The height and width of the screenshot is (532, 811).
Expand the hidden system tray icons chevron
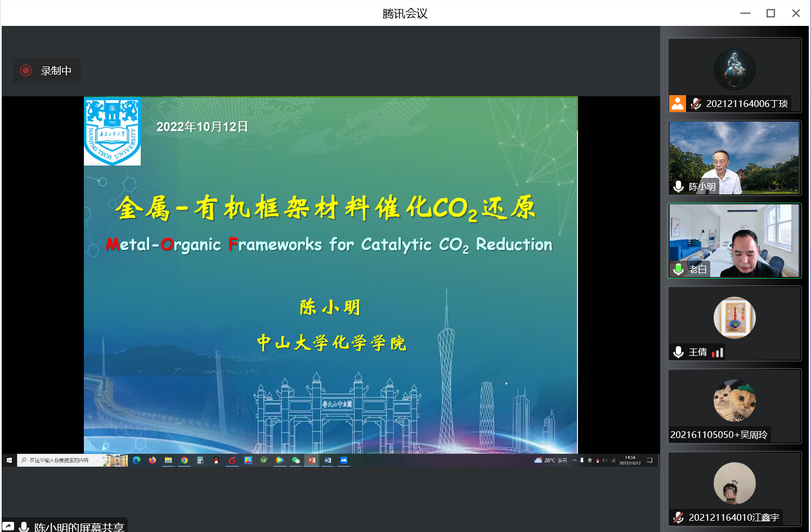click(574, 460)
